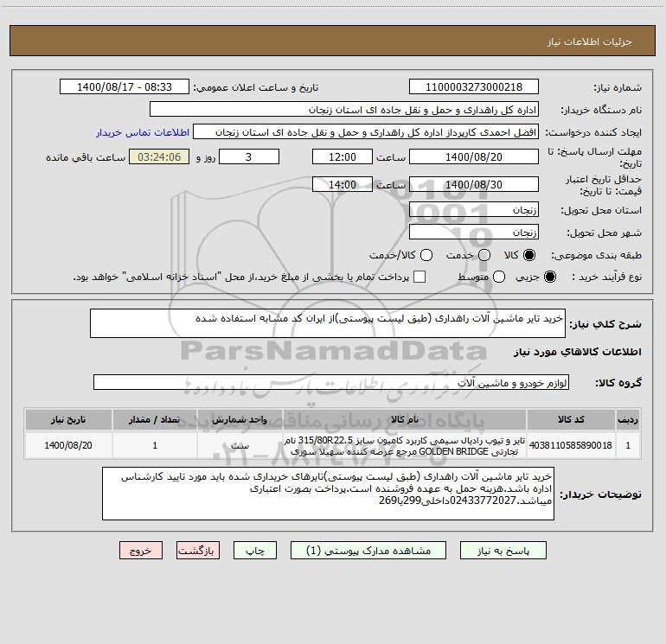
Task: Click the کد کالا column header
Action: [x=571, y=419]
